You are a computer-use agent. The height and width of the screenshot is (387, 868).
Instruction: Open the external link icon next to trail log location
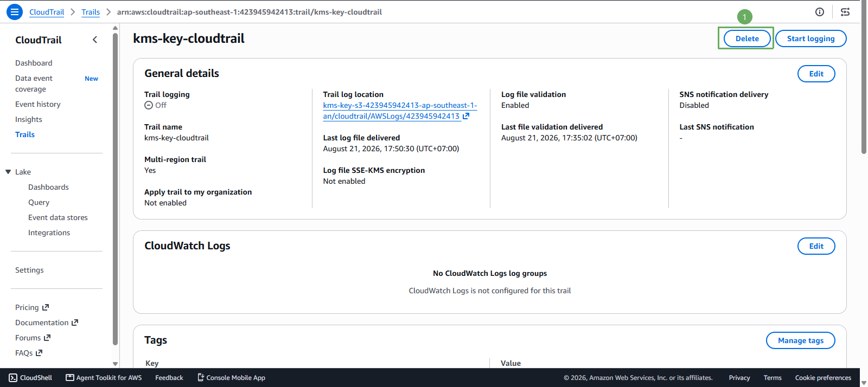click(x=466, y=116)
